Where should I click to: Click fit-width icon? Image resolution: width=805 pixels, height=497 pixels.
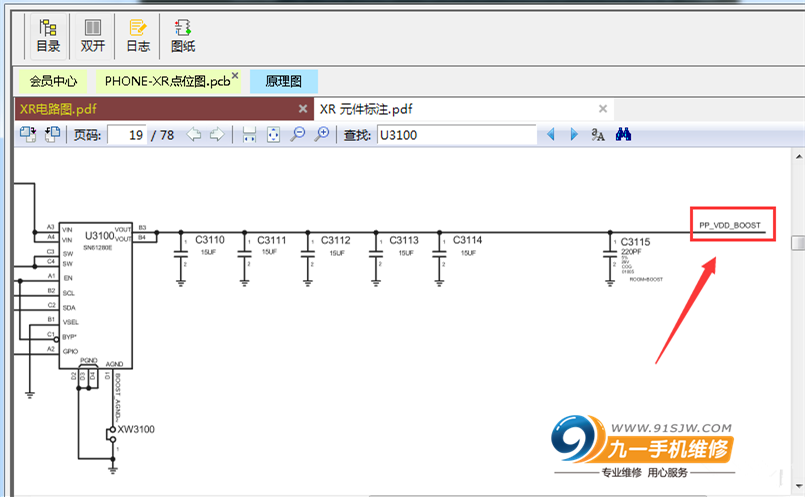(x=249, y=135)
